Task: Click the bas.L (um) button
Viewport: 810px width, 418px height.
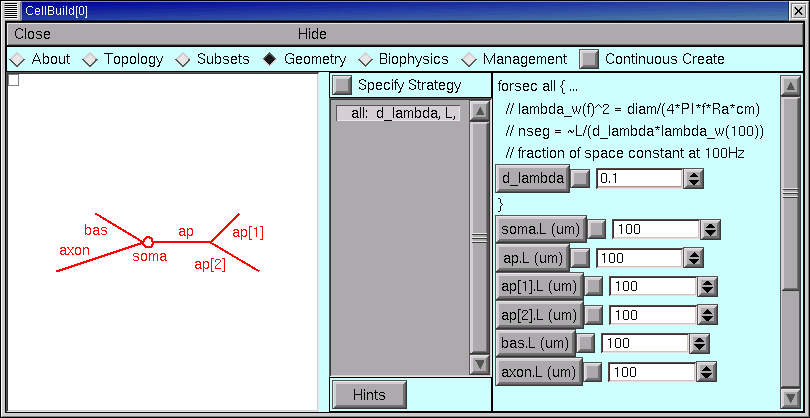Action: pos(535,344)
